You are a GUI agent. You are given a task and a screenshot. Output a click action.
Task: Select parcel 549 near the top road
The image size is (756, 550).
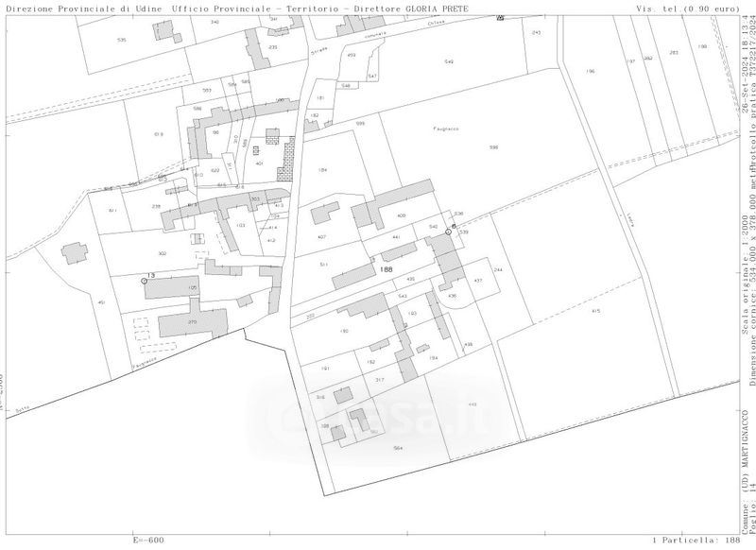tap(449, 61)
